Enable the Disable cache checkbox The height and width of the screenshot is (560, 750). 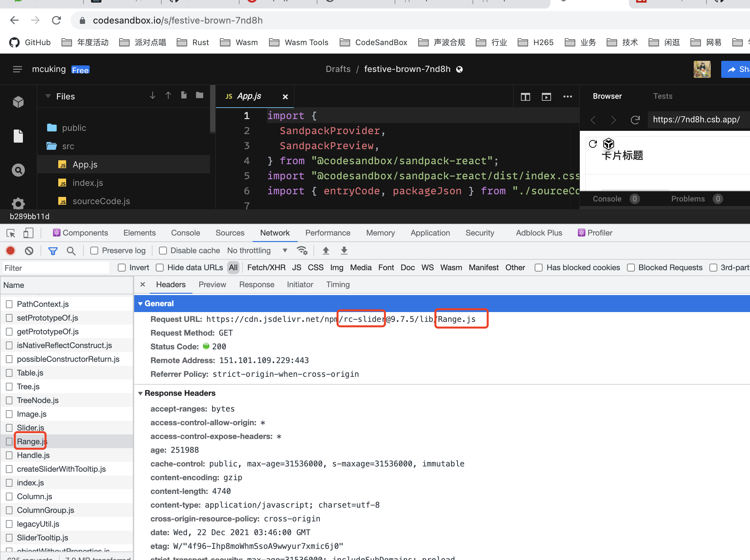tap(163, 251)
